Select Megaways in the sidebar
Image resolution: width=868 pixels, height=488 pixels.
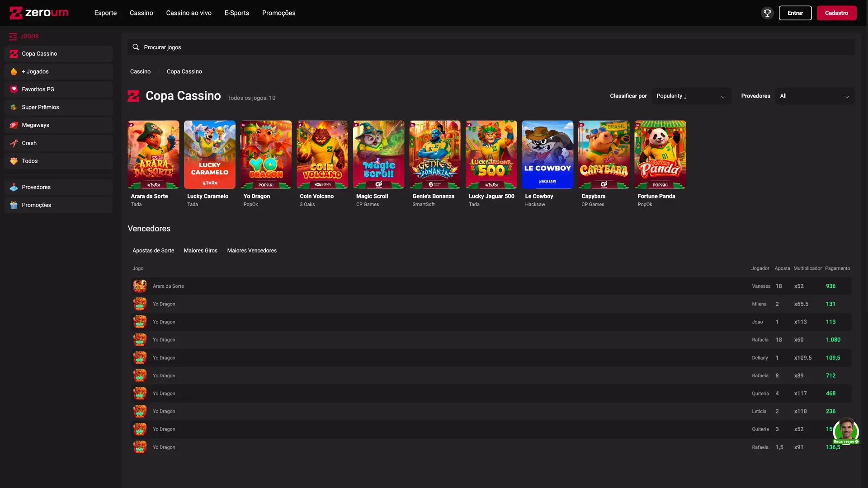click(58, 125)
